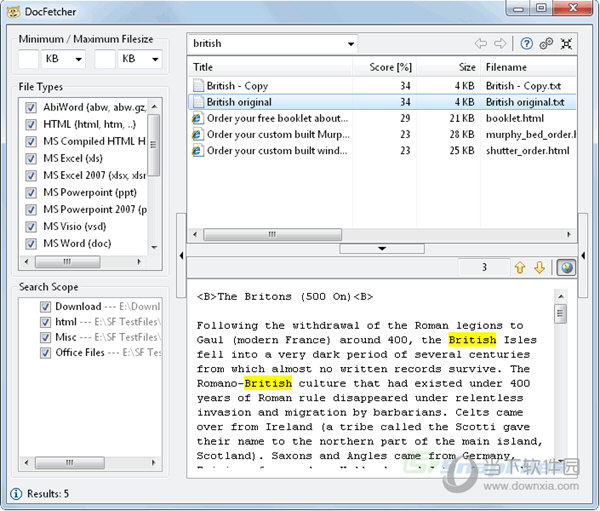The width and height of the screenshot is (600, 511).
Task: Uncheck MS Powerpoint 2007 file type
Action: click(x=31, y=209)
